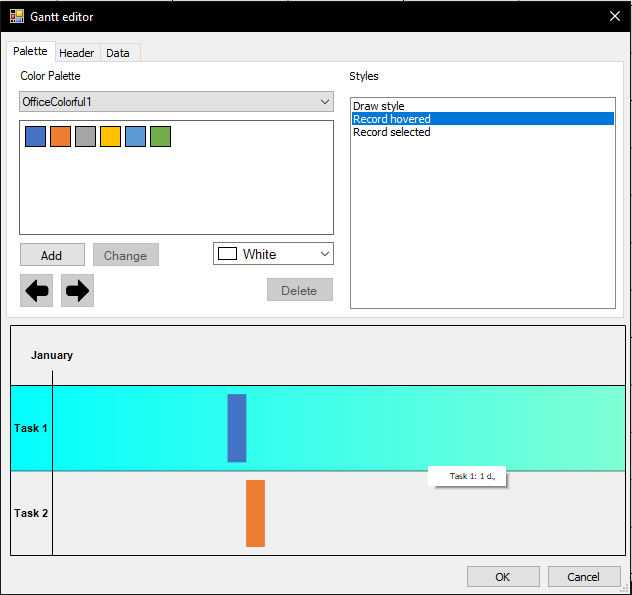Click the Delete button
This screenshot has width=632, height=595.
tap(300, 290)
